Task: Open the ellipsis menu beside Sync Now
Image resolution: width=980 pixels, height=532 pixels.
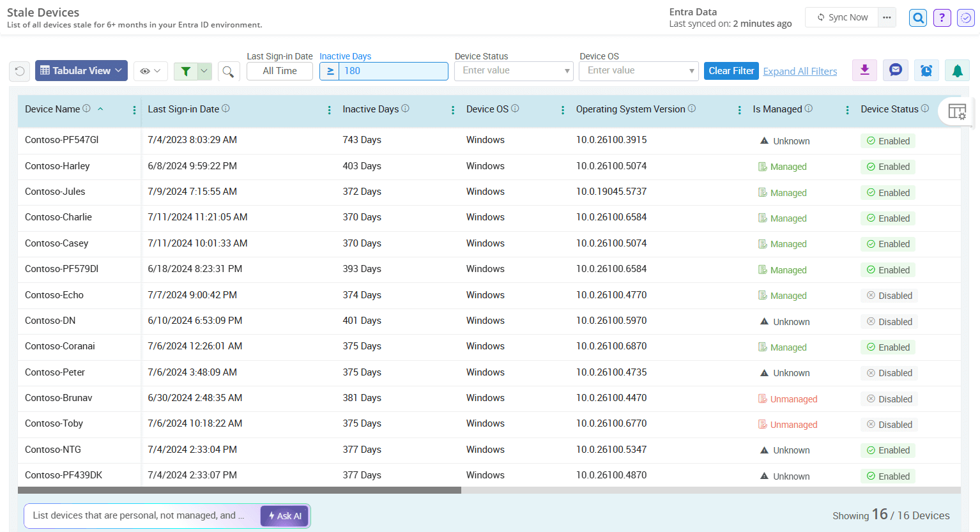Action: (887, 17)
